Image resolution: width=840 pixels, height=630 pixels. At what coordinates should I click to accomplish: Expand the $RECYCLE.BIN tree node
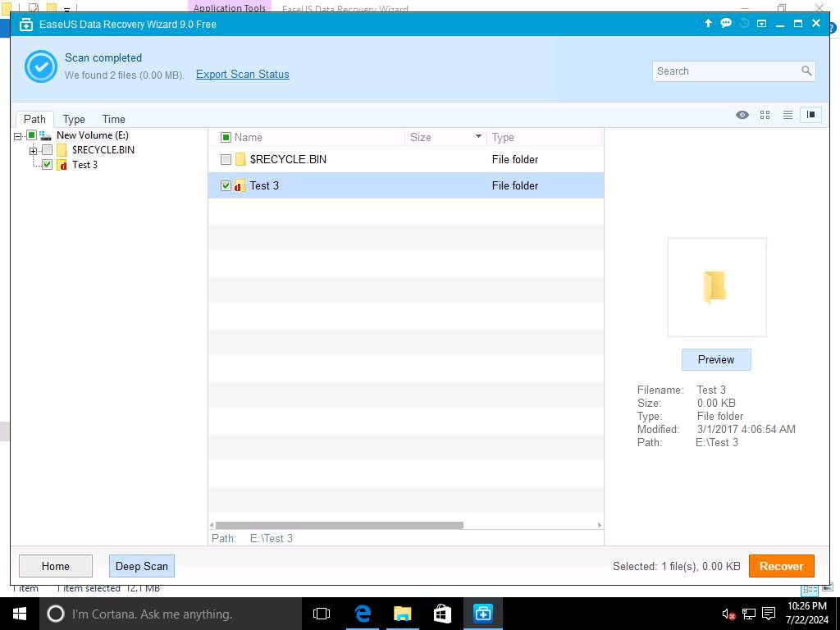point(34,151)
